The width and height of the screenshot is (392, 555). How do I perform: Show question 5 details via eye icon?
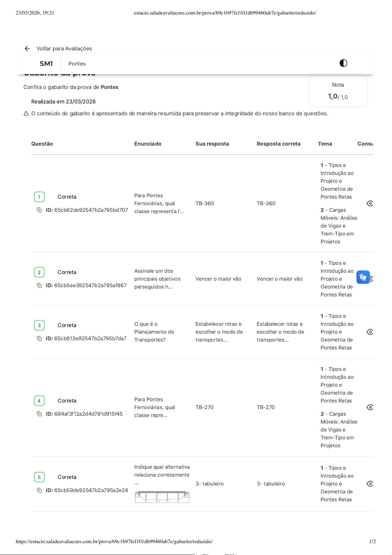pos(370,484)
